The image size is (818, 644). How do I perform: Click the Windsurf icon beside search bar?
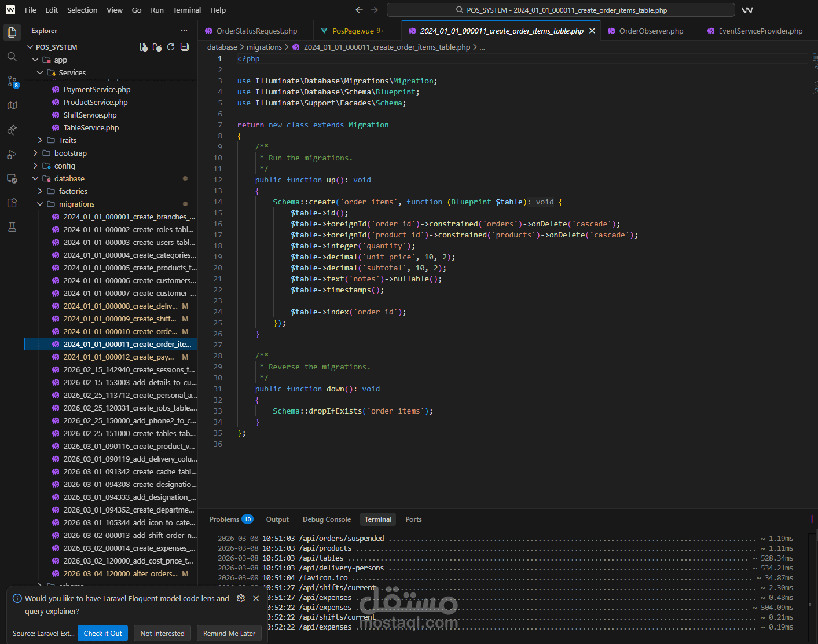click(747, 10)
